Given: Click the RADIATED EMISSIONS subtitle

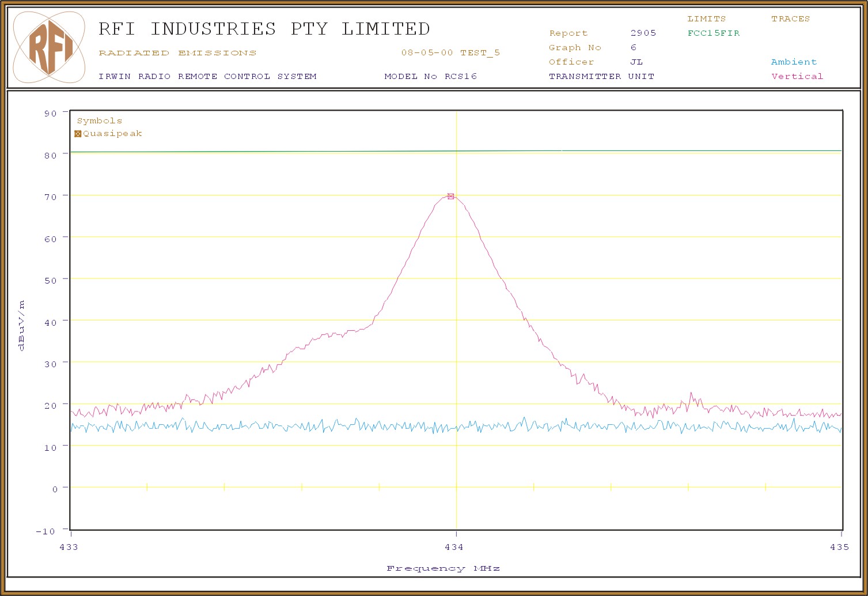Looking at the screenshot, I should pos(177,52).
